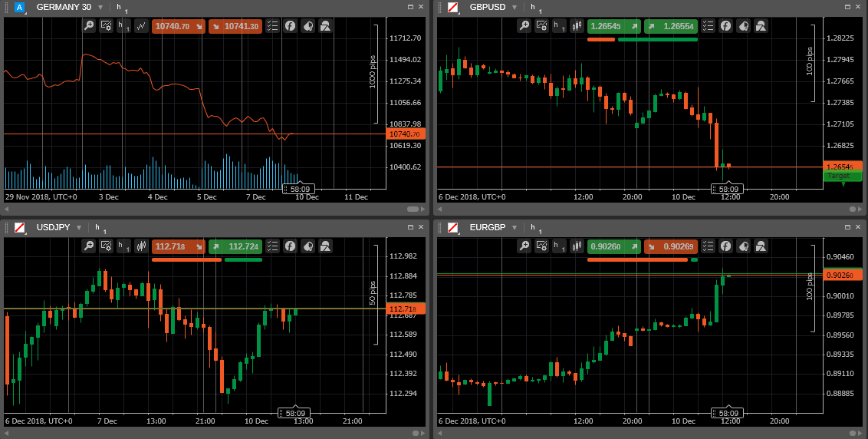Click the zoom magnifier on the GERMANY 30 chart
The width and height of the screenshot is (868, 439).
(x=90, y=26)
